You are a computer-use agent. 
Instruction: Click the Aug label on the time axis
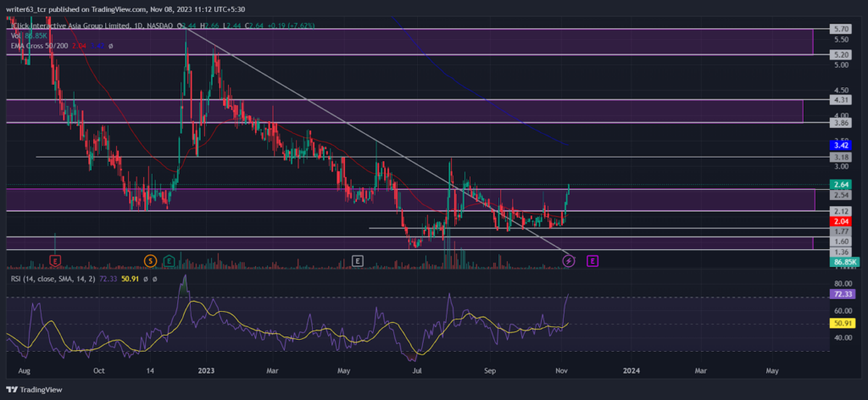pos(24,369)
